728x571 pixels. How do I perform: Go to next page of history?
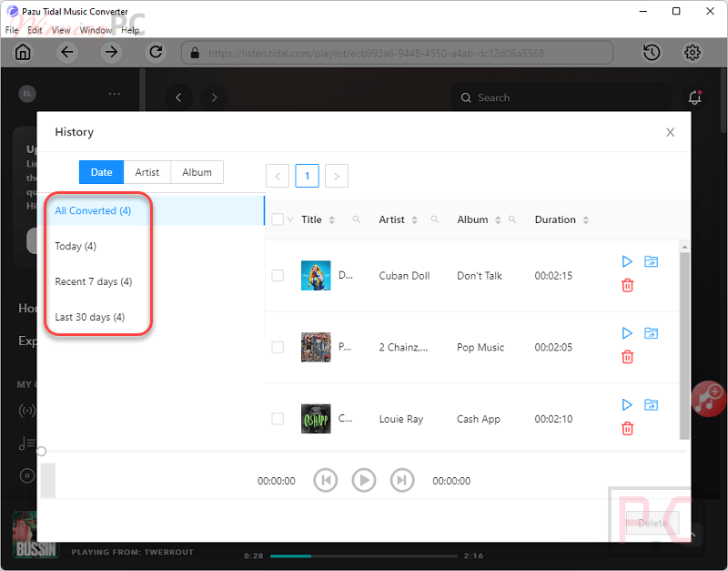tap(337, 176)
